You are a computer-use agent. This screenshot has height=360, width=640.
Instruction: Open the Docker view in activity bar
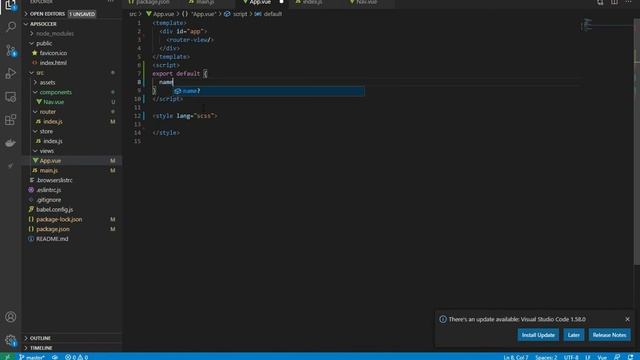click(11, 143)
